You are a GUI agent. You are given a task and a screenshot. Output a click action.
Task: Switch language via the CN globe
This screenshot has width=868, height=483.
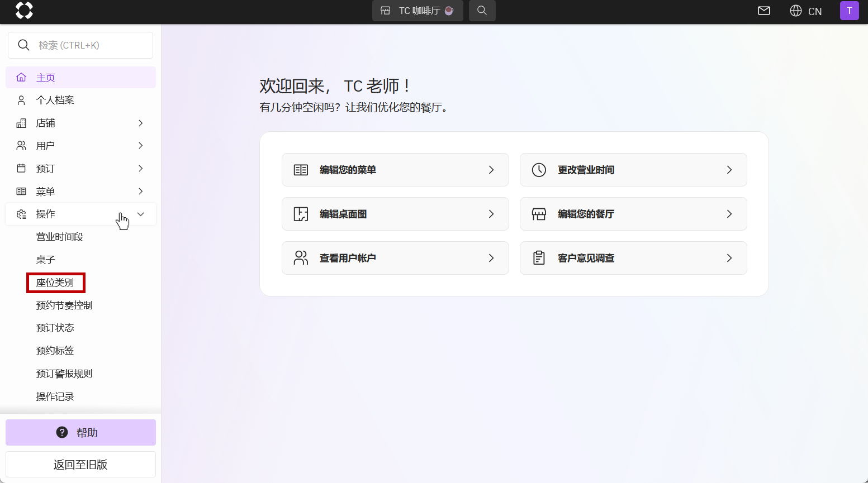(x=805, y=11)
